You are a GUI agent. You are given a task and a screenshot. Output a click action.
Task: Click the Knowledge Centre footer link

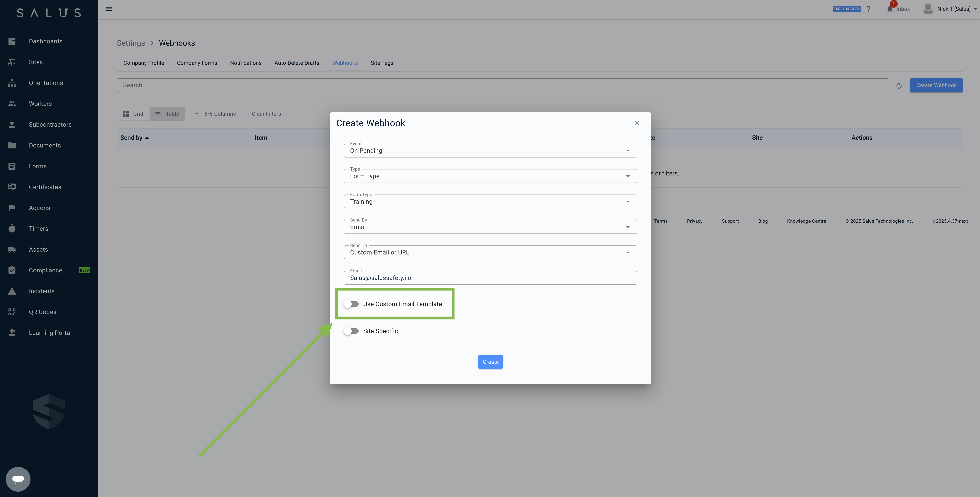pyautogui.click(x=806, y=221)
